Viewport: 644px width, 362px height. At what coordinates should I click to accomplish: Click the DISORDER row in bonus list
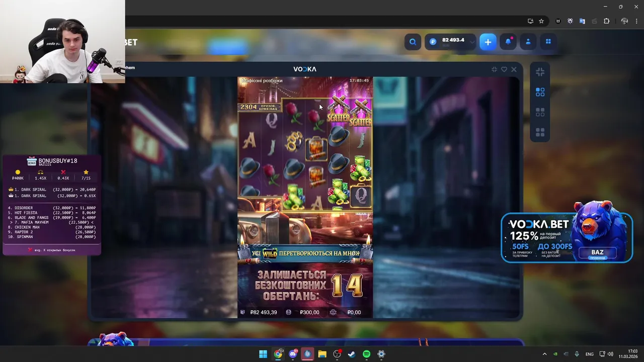[52, 208]
